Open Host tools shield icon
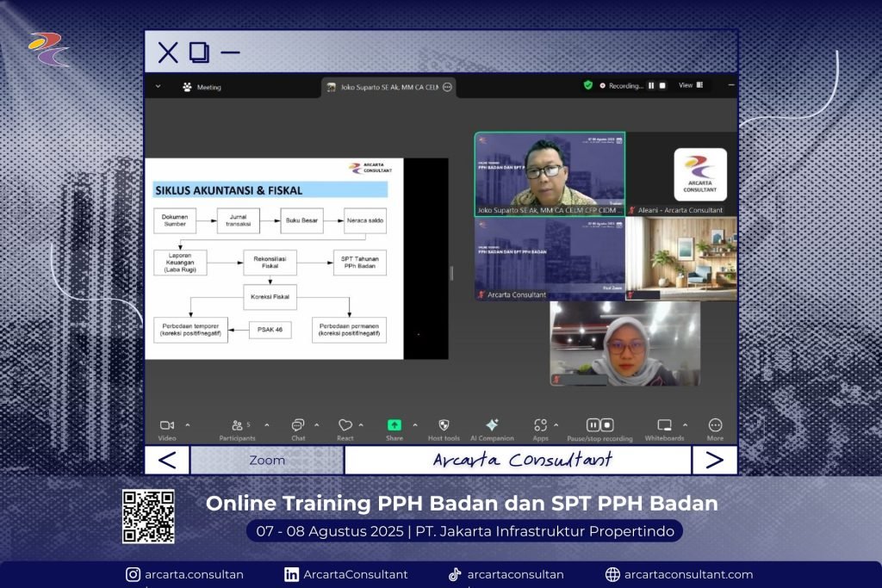The image size is (882, 588). tap(444, 425)
